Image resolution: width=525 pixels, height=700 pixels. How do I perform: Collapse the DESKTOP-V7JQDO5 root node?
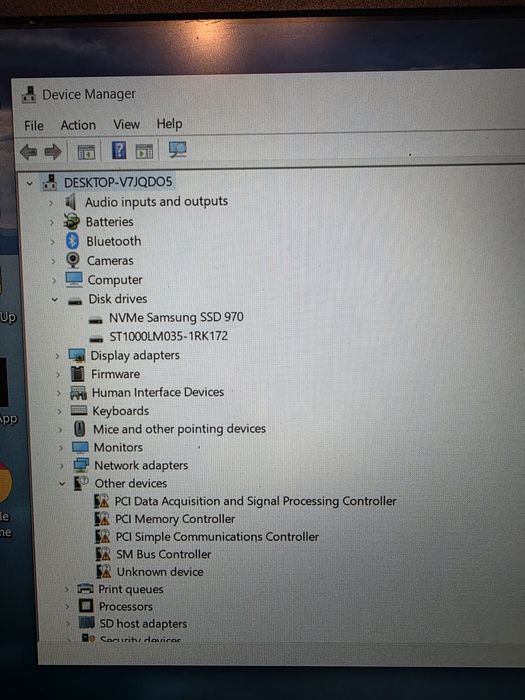coord(29,183)
